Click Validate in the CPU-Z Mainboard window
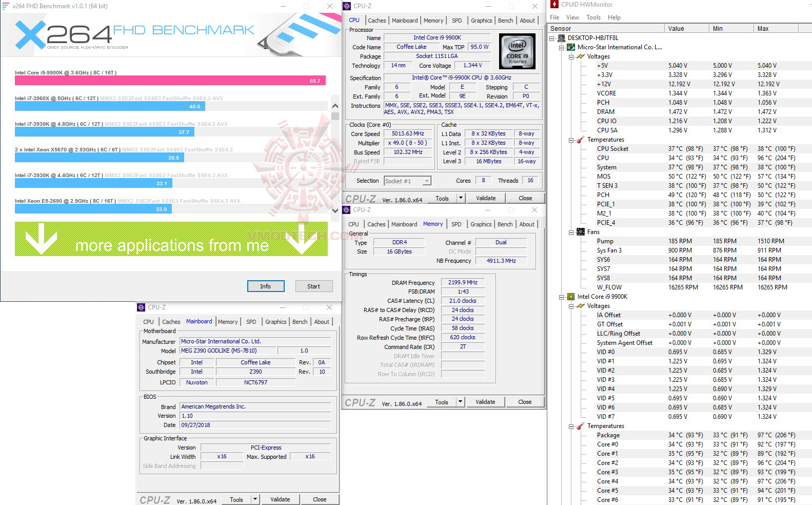812x505 pixels. [280, 499]
